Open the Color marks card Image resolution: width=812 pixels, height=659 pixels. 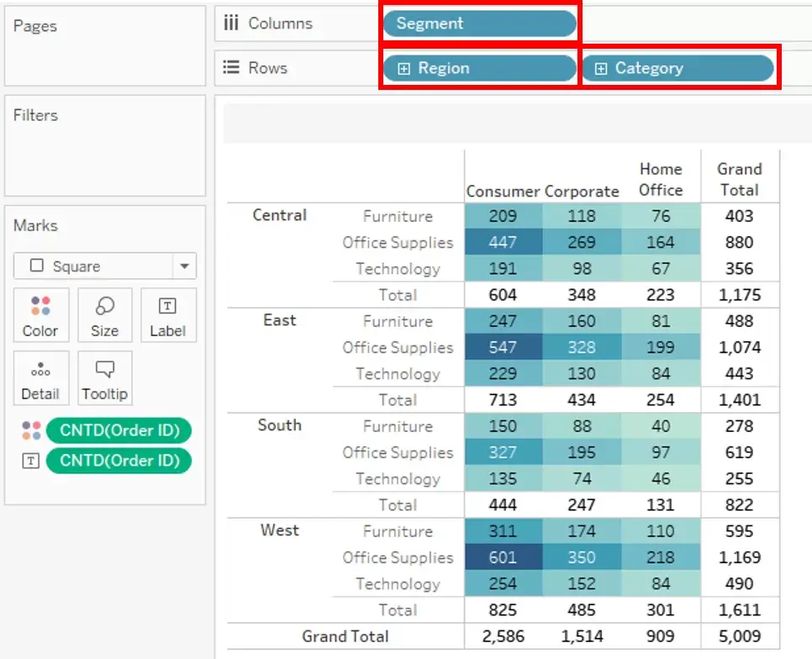40,315
